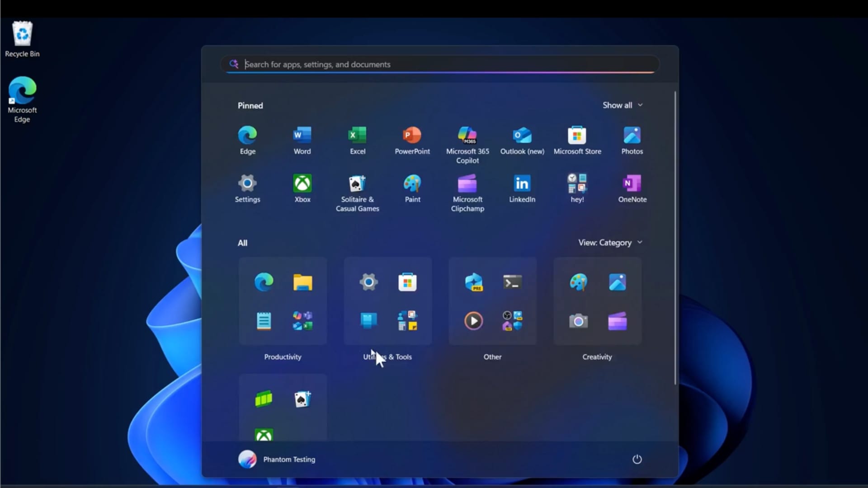Open Paint in Creativity category

click(578, 282)
